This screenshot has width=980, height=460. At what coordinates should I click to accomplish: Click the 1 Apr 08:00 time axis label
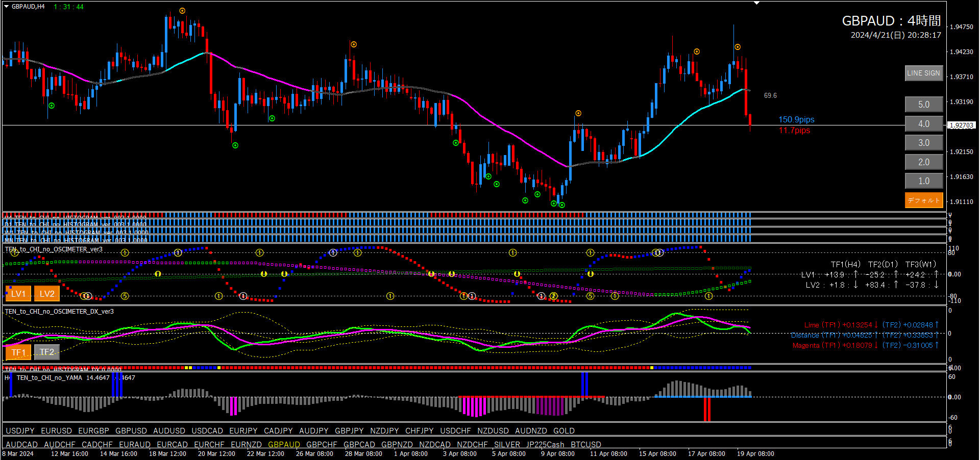point(411,454)
